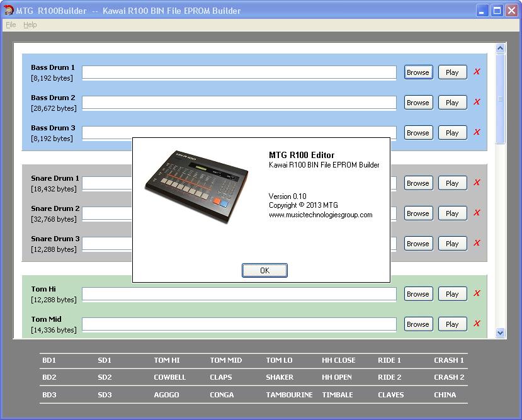Browse a file for Snare Drum 1

click(x=419, y=183)
